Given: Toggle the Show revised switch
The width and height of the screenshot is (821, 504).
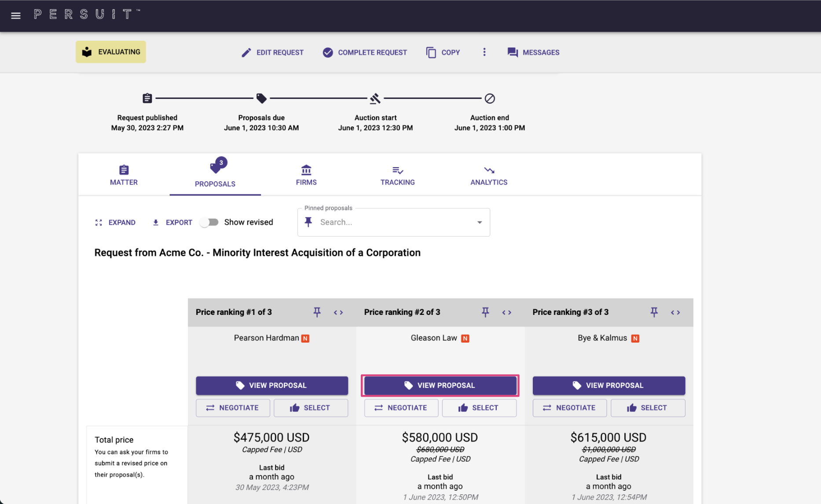Looking at the screenshot, I should (x=209, y=222).
